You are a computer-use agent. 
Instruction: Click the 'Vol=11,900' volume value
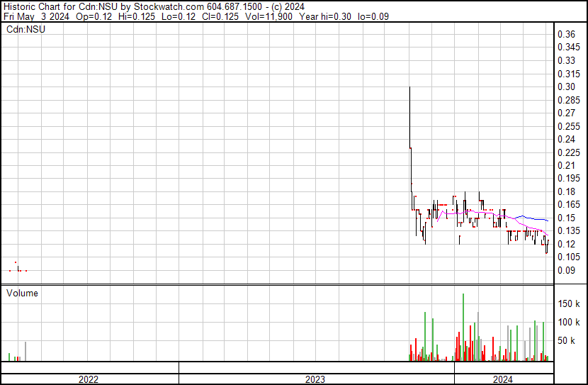[x=268, y=16]
